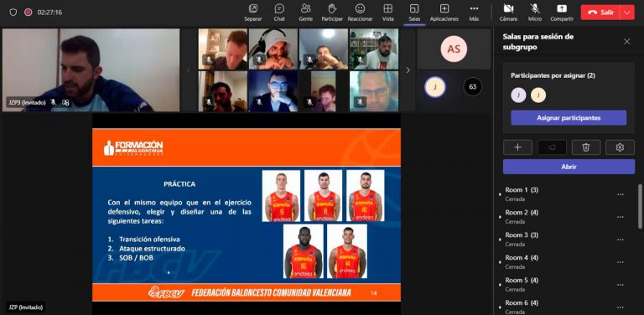Click the Participar raise hand button
Screen dimensions: 644x315
click(x=332, y=13)
